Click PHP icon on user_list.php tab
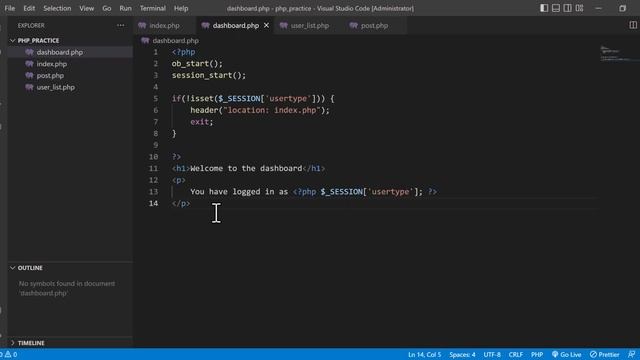 point(283,25)
